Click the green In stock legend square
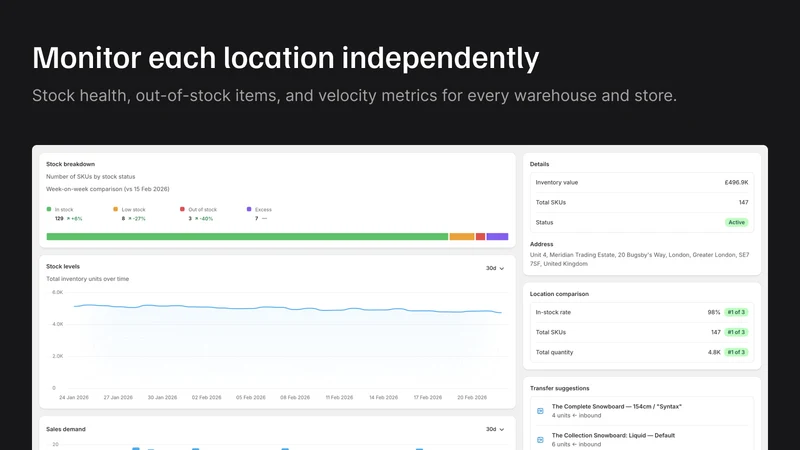 pyautogui.click(x=49, y=209)
